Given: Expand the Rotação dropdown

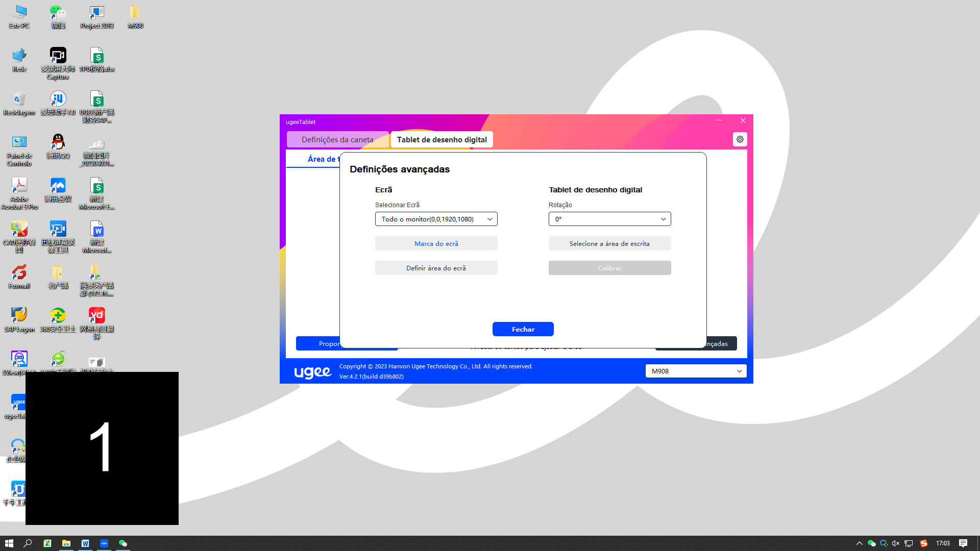Looking at the screenshot, I should (609, 219).
